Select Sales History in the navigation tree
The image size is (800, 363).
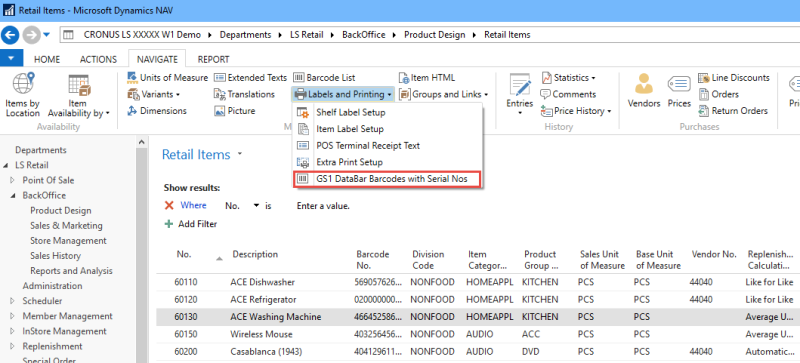tap(55, 255)
